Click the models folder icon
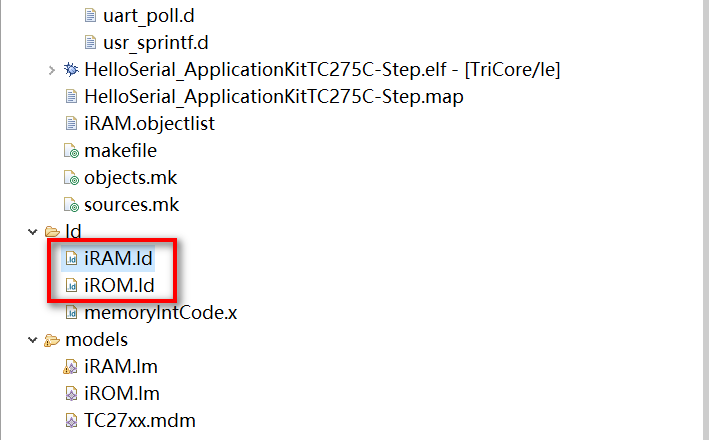Screen dimensions: 709x440 pos(52,340)
